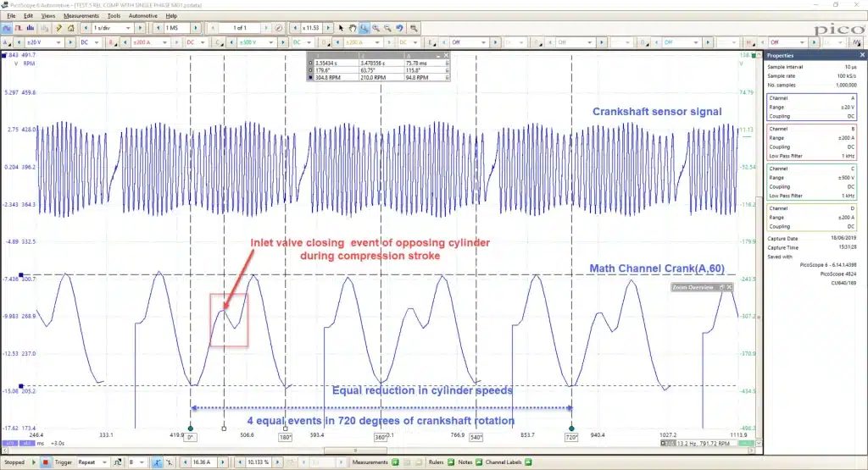Switch to Scope mode icon
The image size is (868, 470).
tap(7, 28)
